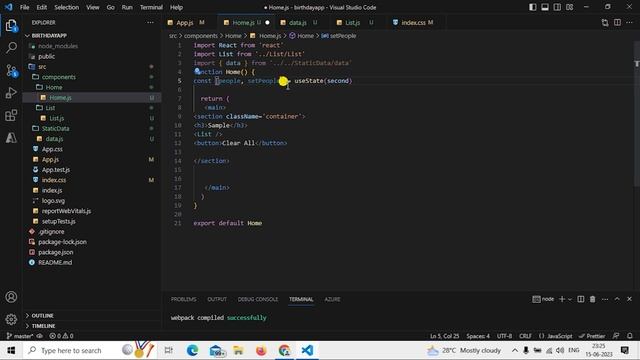Open Source Control view
The width and height of the screenshot is (640, 360).
[x=11, y=70]
